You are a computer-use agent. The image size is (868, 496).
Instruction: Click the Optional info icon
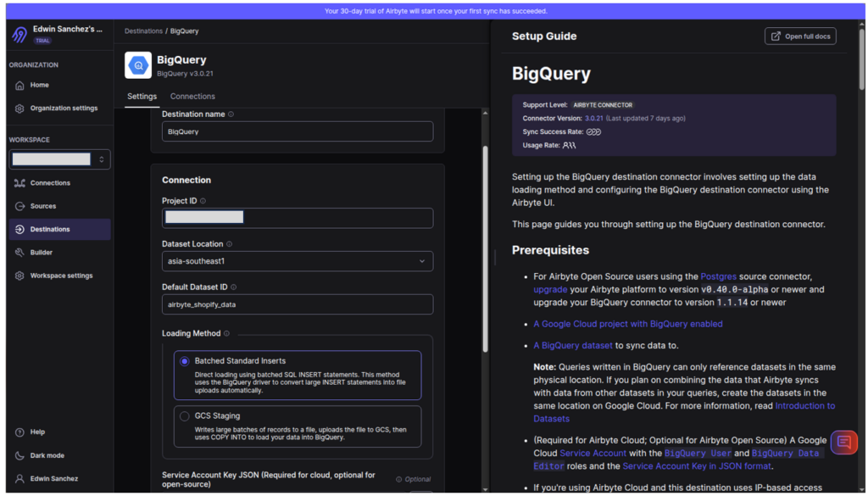pyautogui.click(x=398, y=479)
